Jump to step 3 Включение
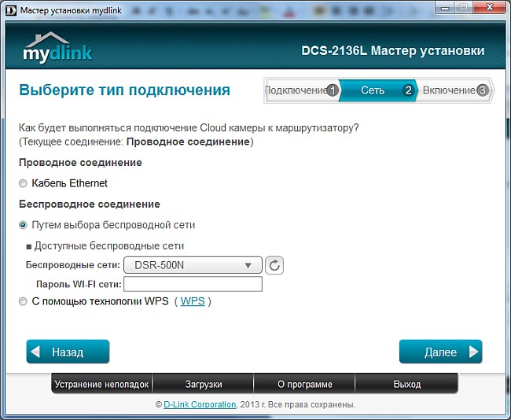 tap(454, 90)
